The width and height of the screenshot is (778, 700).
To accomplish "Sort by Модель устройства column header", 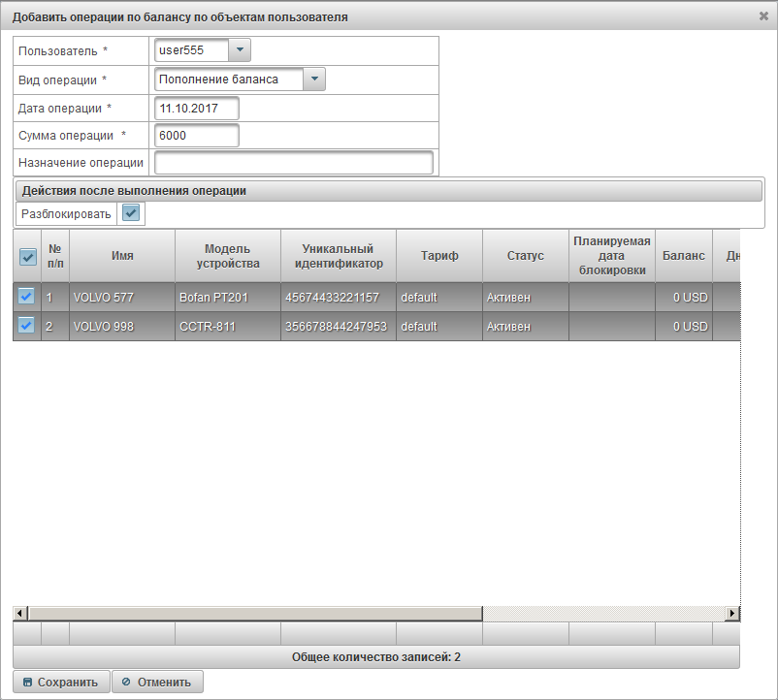I will (x=228, y=256).
